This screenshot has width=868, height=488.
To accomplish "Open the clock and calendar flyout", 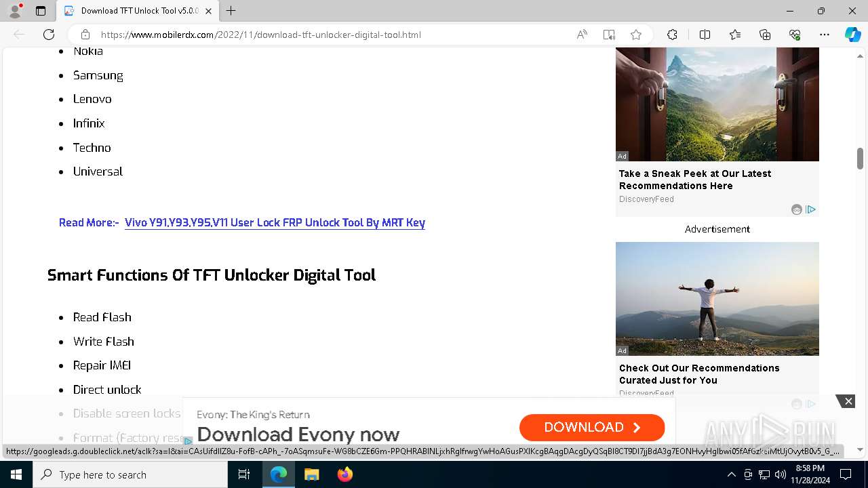I will 810,474.
